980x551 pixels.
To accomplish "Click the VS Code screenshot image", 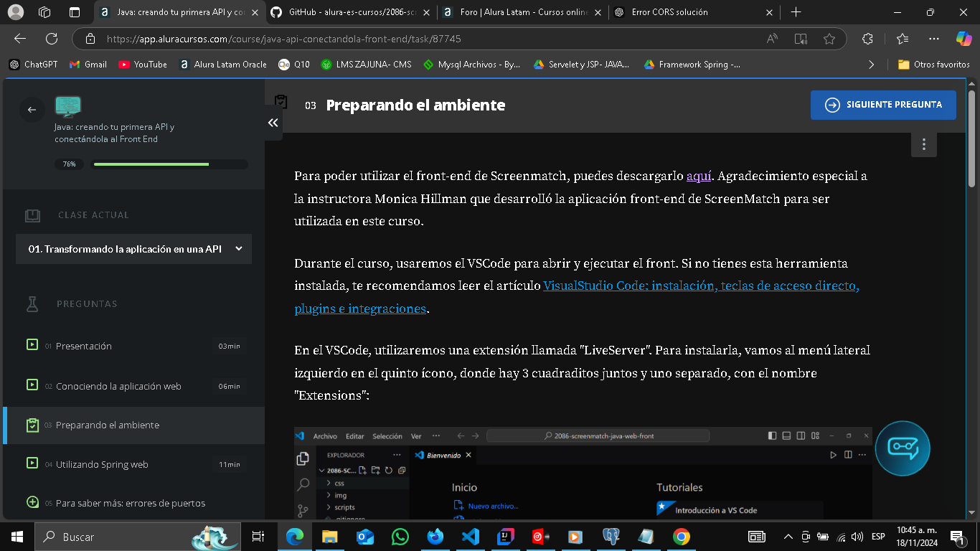I will [583, 473].
